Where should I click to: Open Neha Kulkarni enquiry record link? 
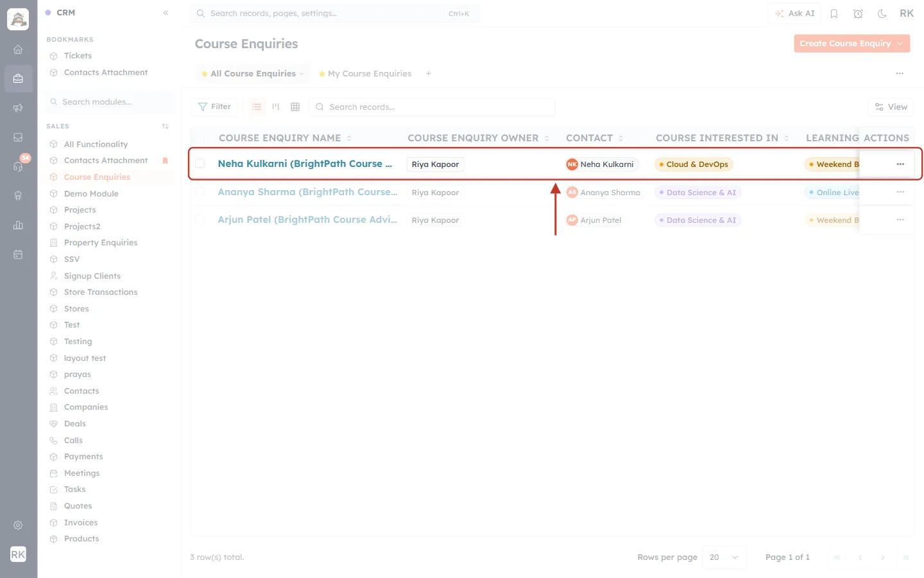pos(305,164)
